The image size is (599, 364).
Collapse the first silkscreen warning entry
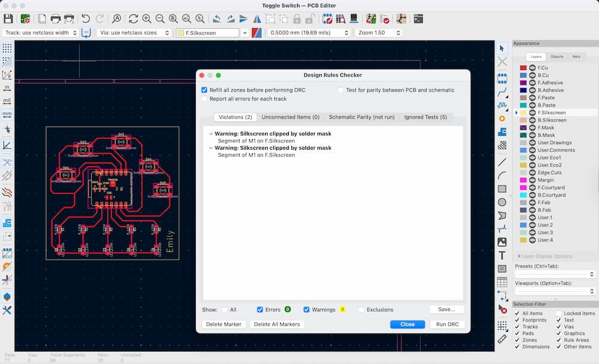click(x=210, y=134)
